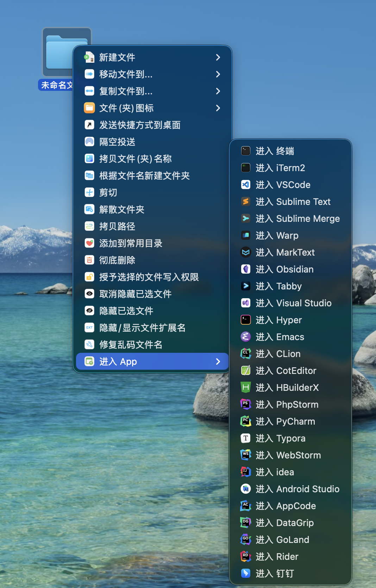Expand the 移动文件到... submenu chevron
The width and height of the screenshot is (376, 588).
tap(218, 74)
